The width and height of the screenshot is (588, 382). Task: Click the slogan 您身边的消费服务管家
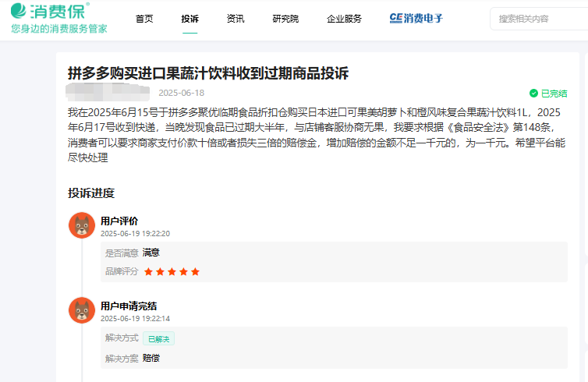pyautogui.click(x=59, y=29)
